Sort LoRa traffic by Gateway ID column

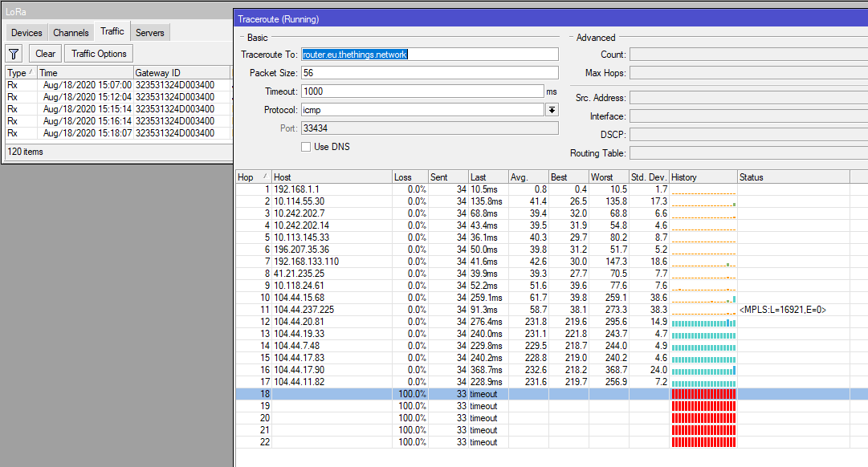181,72
